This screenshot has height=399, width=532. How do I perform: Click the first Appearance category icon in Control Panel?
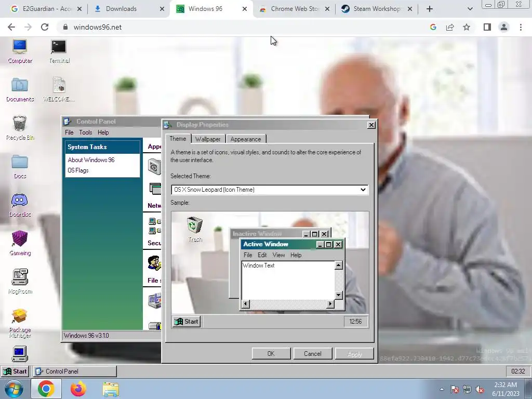[x=154, y=167]
